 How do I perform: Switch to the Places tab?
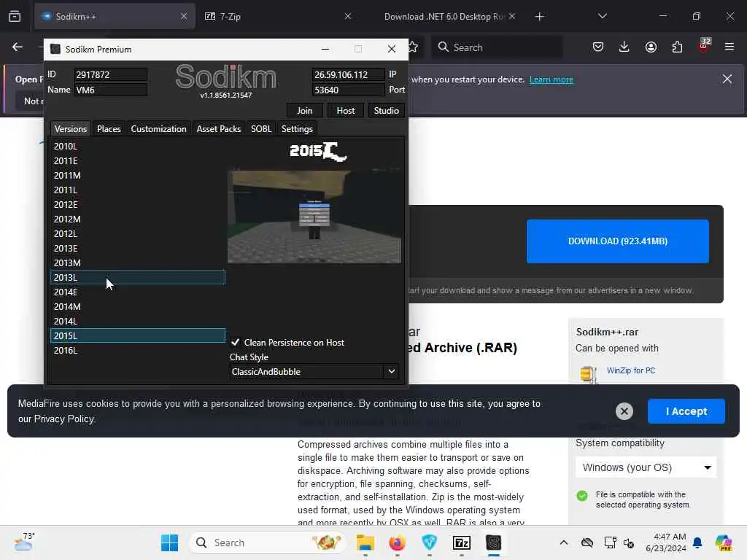click(109, 128)
